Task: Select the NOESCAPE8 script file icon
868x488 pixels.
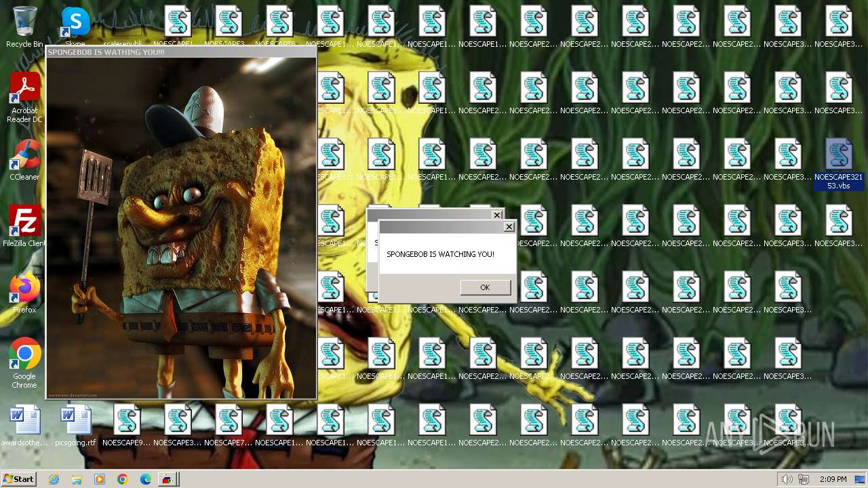Action: (279, 27)
